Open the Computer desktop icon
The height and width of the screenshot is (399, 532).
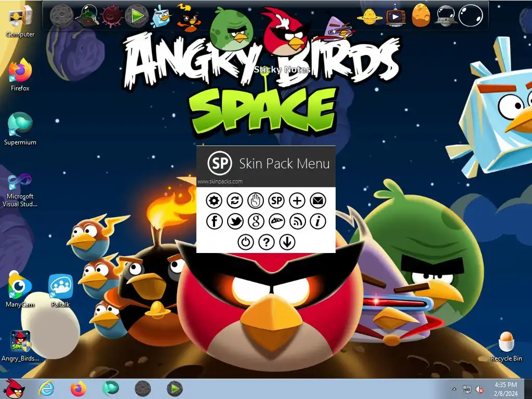(x=20, y=21)
